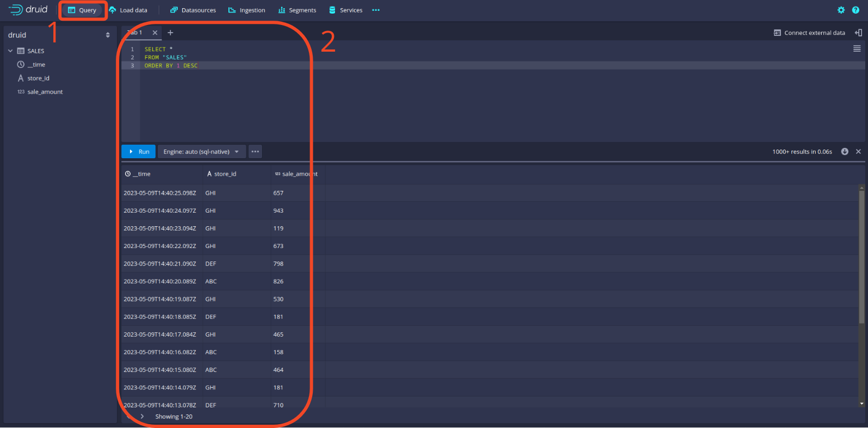The width and height of the screenshot is (868, 428).
Task: Select the store_id column in the sidebar
Action: (38, 78)
